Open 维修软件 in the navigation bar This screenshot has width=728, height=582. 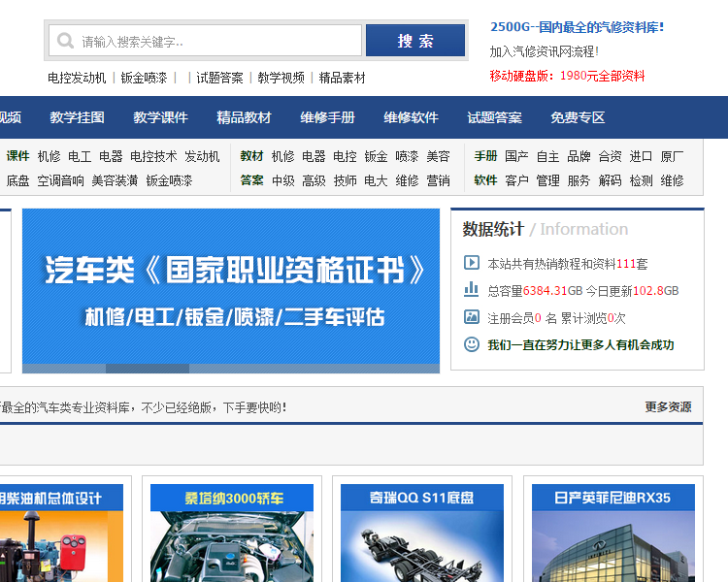pos(411,117)
